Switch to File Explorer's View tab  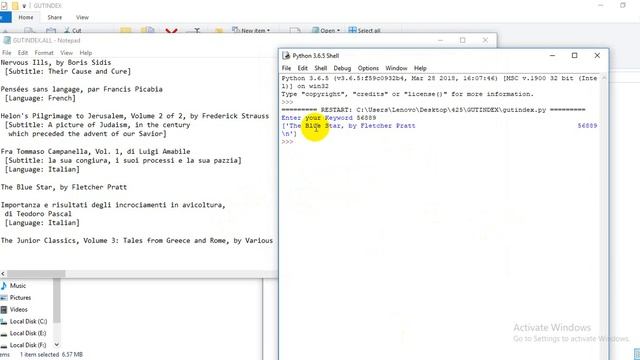click(x=82, y=18)
